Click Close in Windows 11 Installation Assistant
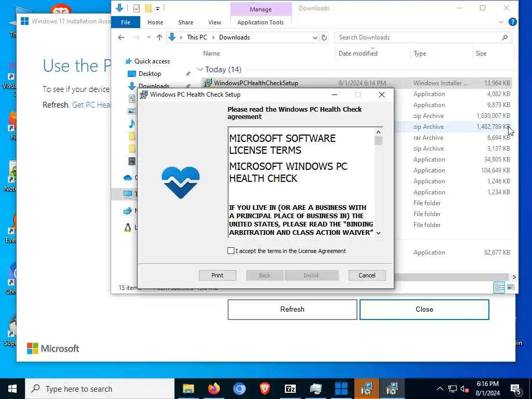The image size is (532, 399). pos(424,310)
